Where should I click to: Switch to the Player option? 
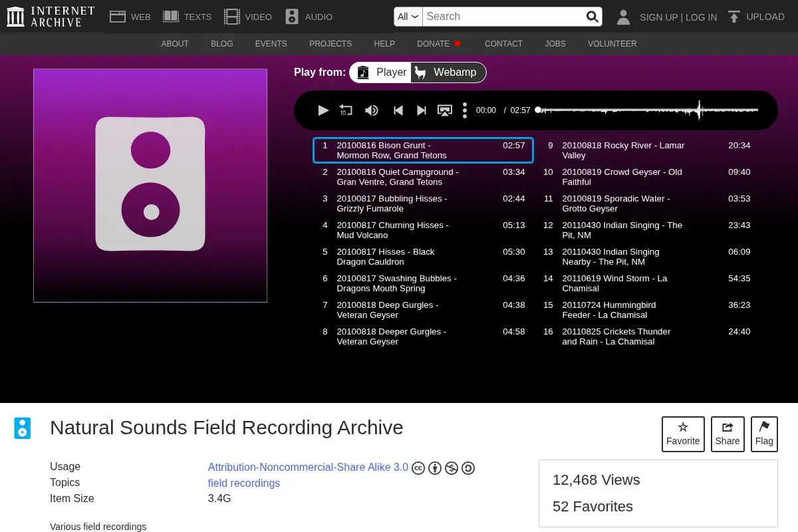(381, 72)
